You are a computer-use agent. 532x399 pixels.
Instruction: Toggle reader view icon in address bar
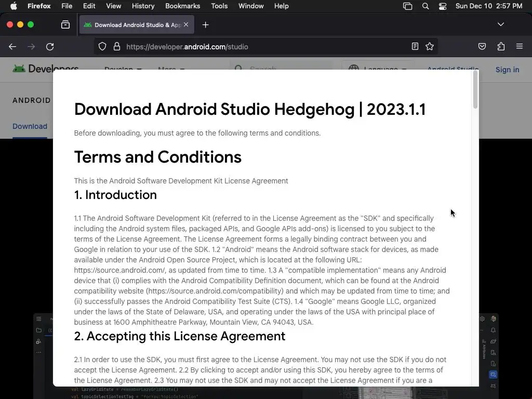click(415, 46)
